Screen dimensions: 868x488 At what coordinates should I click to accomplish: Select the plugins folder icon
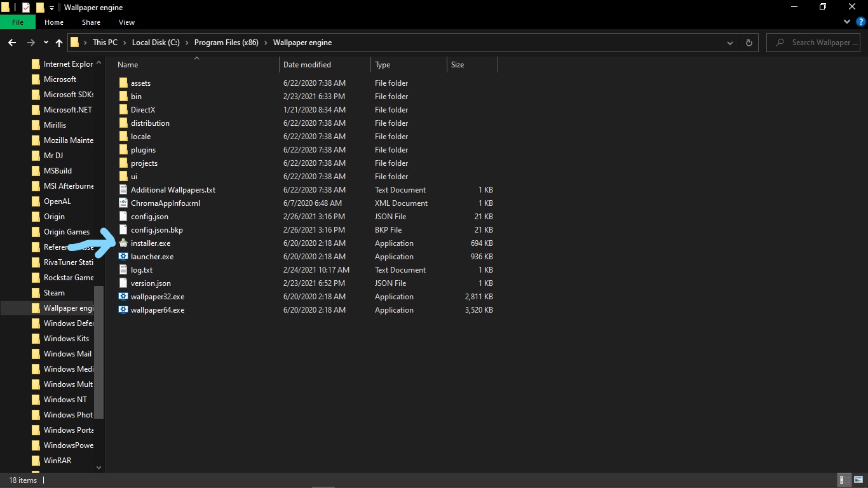123,150
